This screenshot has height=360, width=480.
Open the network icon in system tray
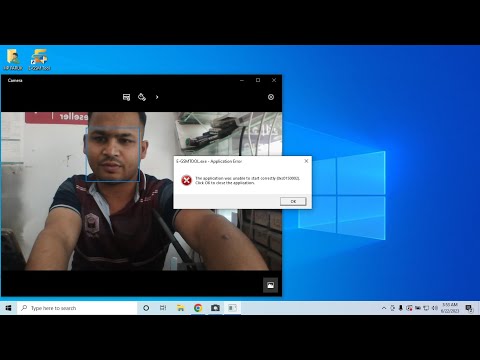point(426,308)
